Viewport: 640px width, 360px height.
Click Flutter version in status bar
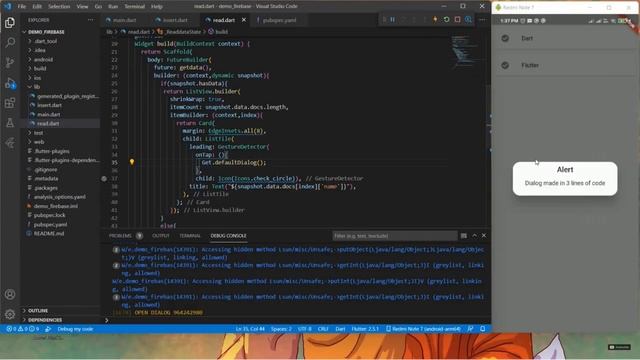[365, 329]
